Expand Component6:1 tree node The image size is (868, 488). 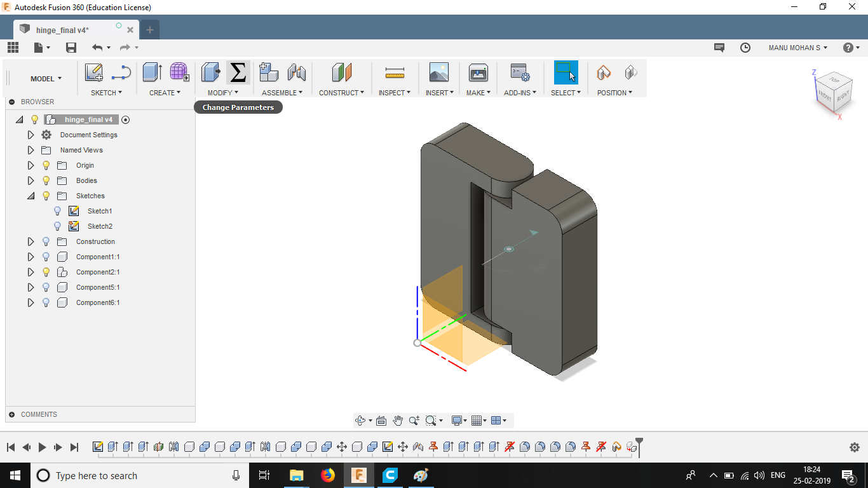coord(31,302)
